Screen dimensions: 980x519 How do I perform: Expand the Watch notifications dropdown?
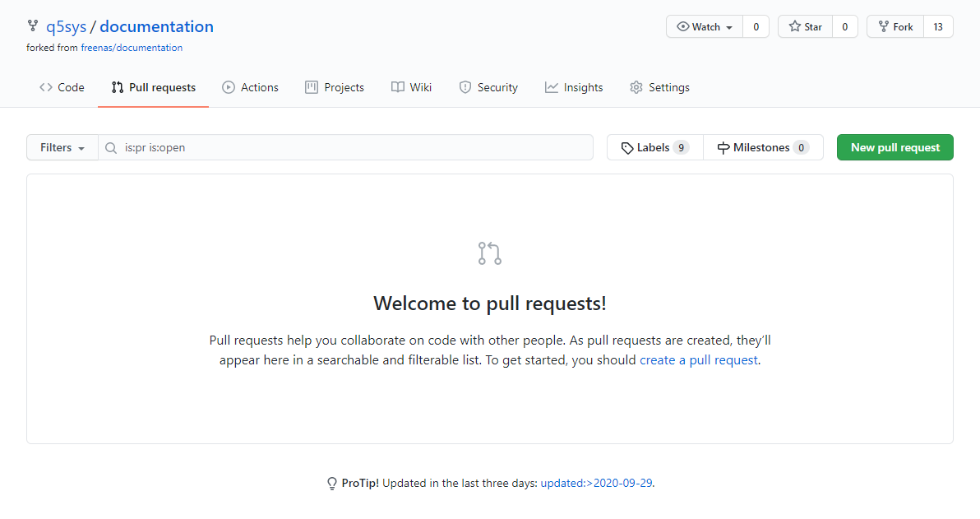tap(705, 27)
